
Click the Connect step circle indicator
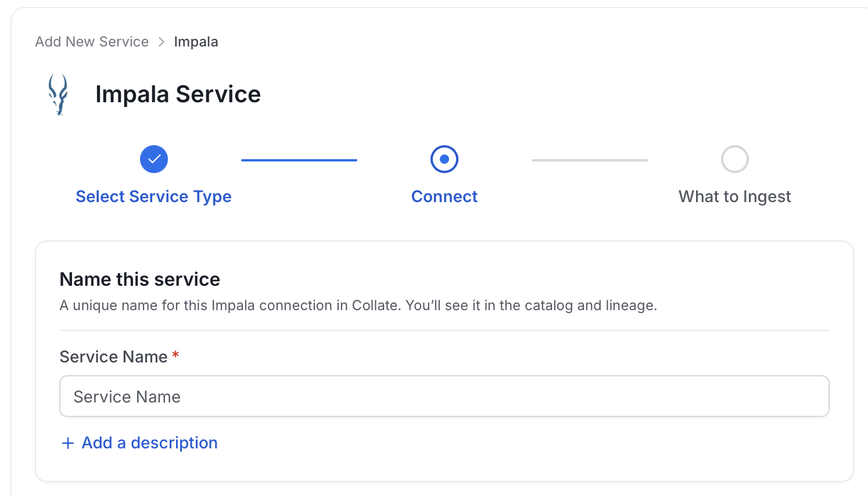444,159
